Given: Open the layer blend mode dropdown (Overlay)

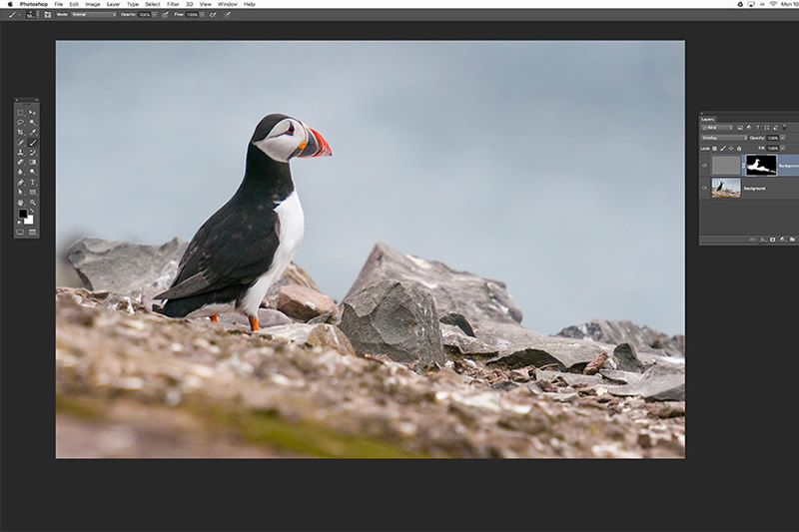Looking at the screenshot, I should (724, 138).
